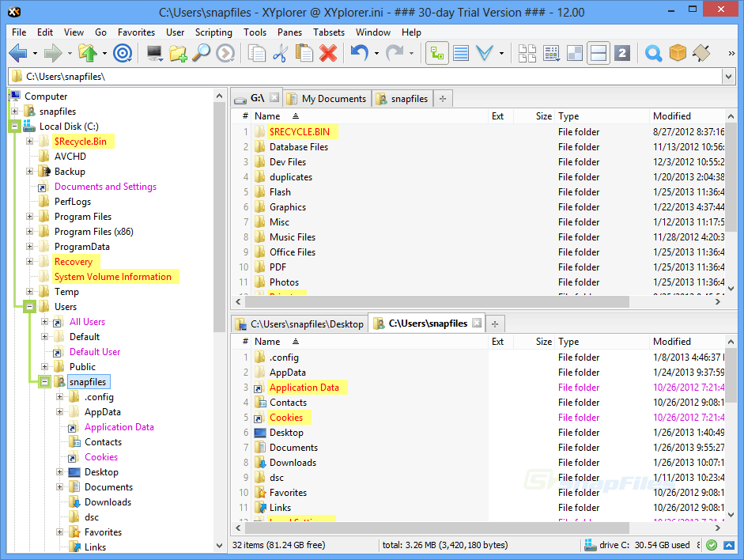Screen dimensions: 744x560
Task: Click drive C: used space status
Action: [x=637, y=545]
